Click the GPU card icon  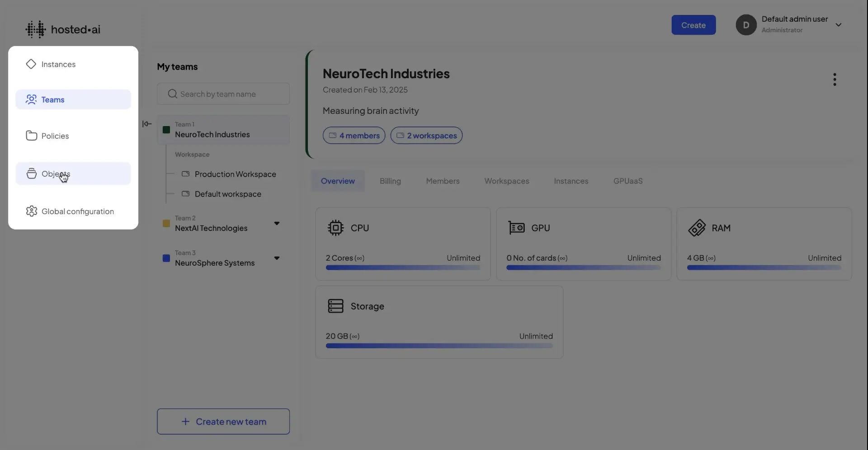pyautogui.click(x=517, y=227)
